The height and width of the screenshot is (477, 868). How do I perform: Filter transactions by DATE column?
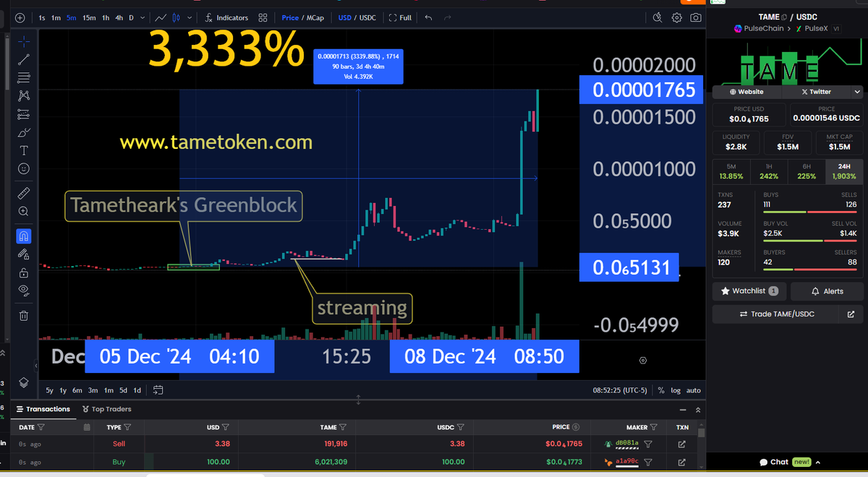point(41,427)
